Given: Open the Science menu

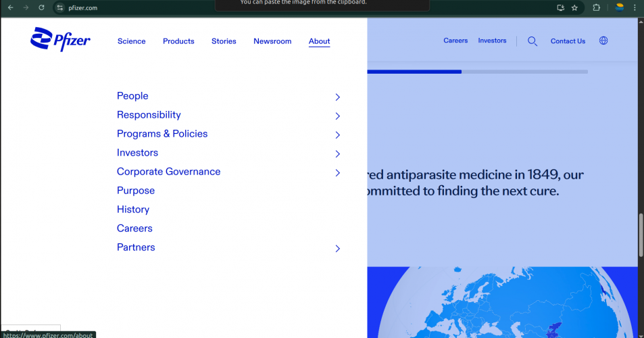Looking at the screenshot, I should point(131,41).
